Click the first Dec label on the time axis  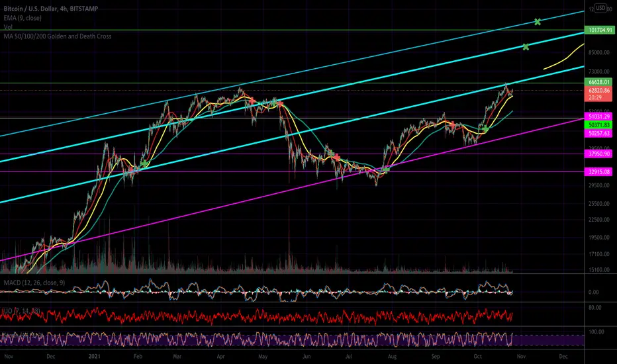[51, 357]
